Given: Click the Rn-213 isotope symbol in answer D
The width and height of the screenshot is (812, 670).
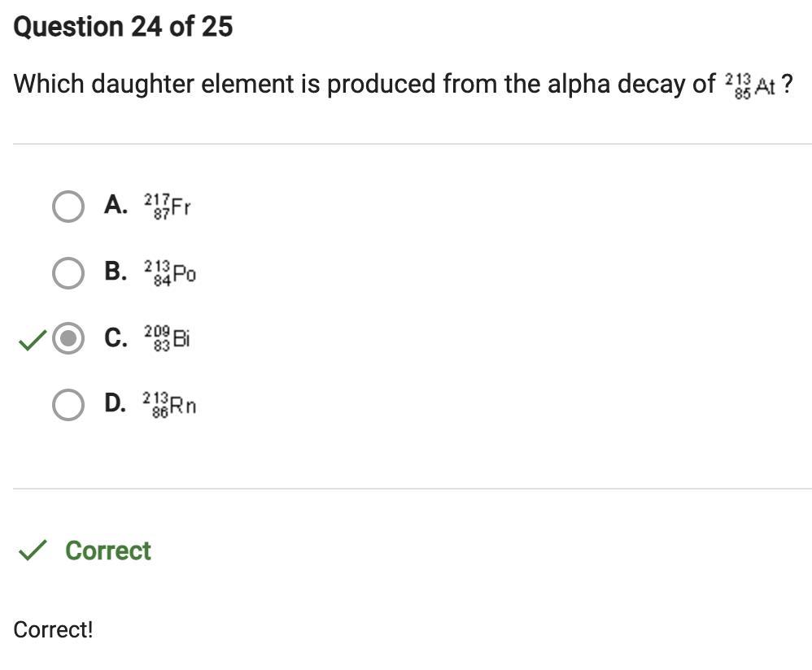Looking at the screenshot, I should pos(169,404).
